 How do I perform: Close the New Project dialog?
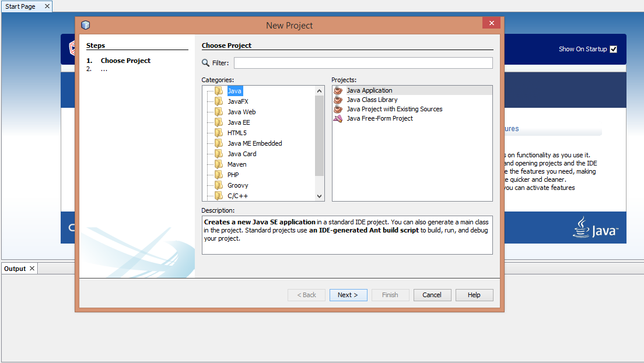click(491, 23)
